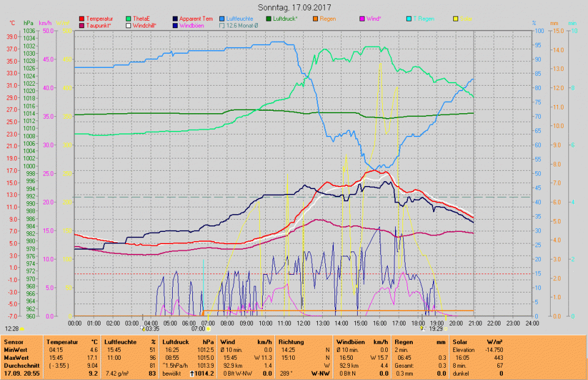Click the cyan T Regen legend marker

tap(409, 19)
